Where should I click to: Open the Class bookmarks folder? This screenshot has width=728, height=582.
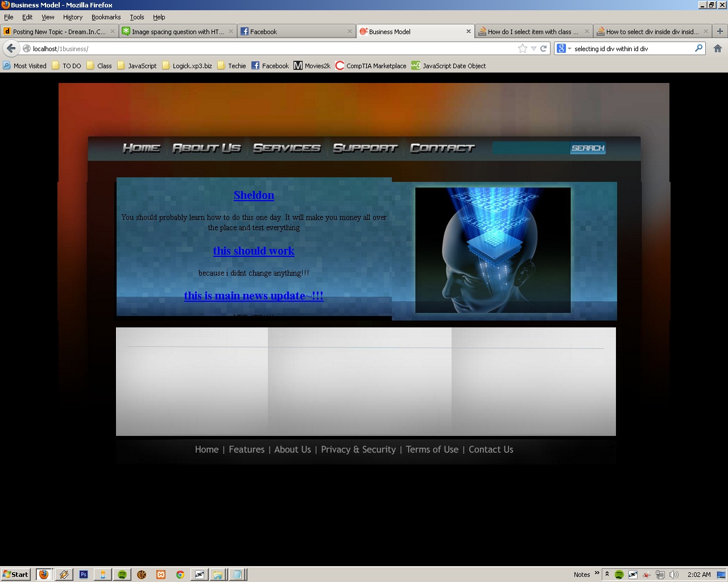click(99, 66)
